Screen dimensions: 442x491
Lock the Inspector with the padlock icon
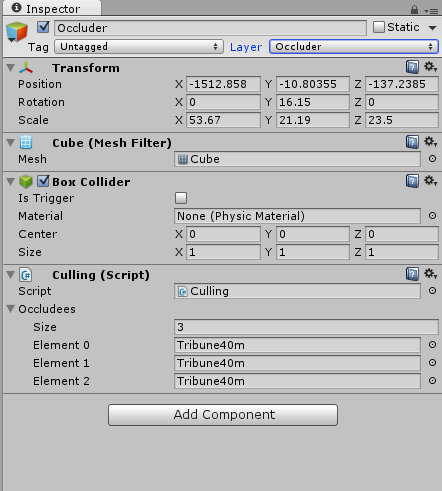[414, 9]
